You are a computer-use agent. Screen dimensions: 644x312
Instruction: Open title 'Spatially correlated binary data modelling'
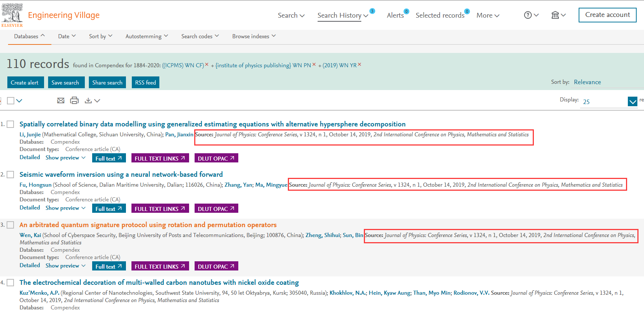point(213,124)
